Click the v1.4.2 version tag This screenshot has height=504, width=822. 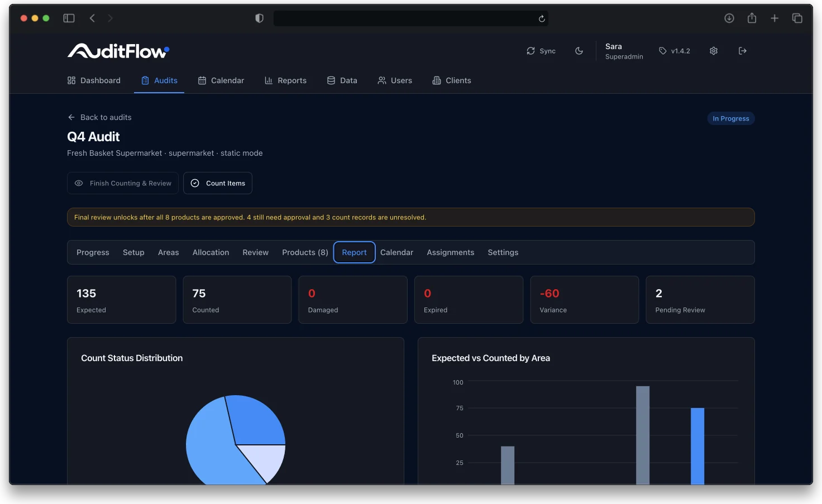(x=675, y=51)
